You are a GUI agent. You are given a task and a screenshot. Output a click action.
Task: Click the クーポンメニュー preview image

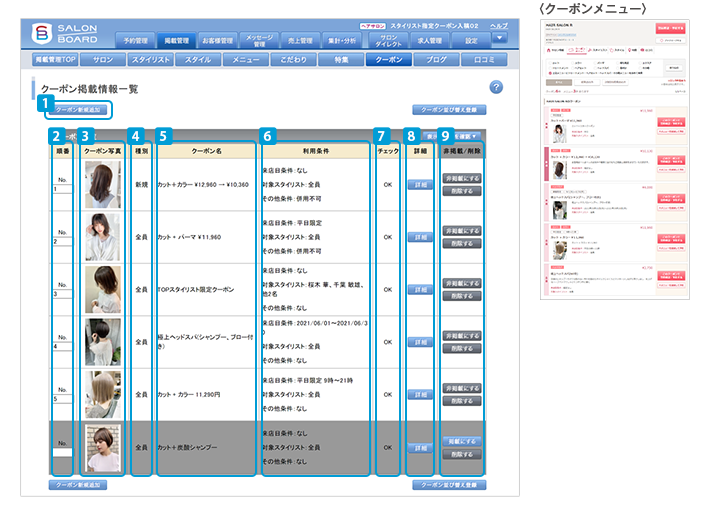615,159
